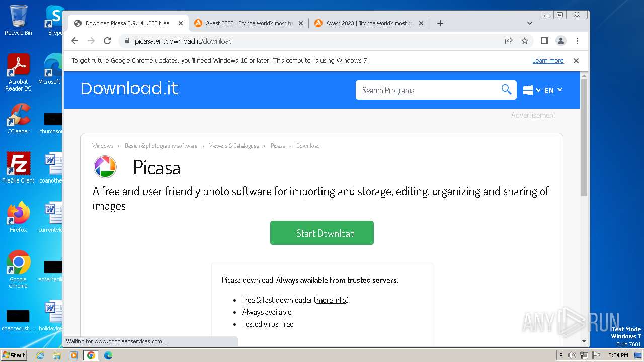Click the Windows Start button
The width and height of the screenshot is (644, 362).
coord(14,355)
